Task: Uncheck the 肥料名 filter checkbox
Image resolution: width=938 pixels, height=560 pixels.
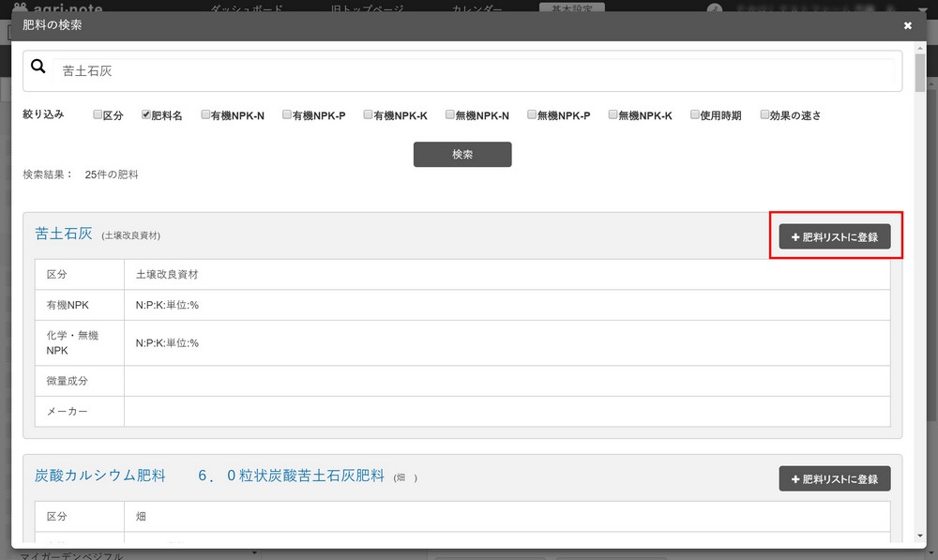Action: [146, 115]
